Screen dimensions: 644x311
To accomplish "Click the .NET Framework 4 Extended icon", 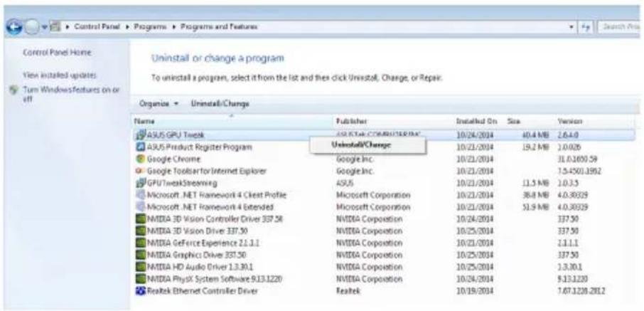I will tap(141, 206).
